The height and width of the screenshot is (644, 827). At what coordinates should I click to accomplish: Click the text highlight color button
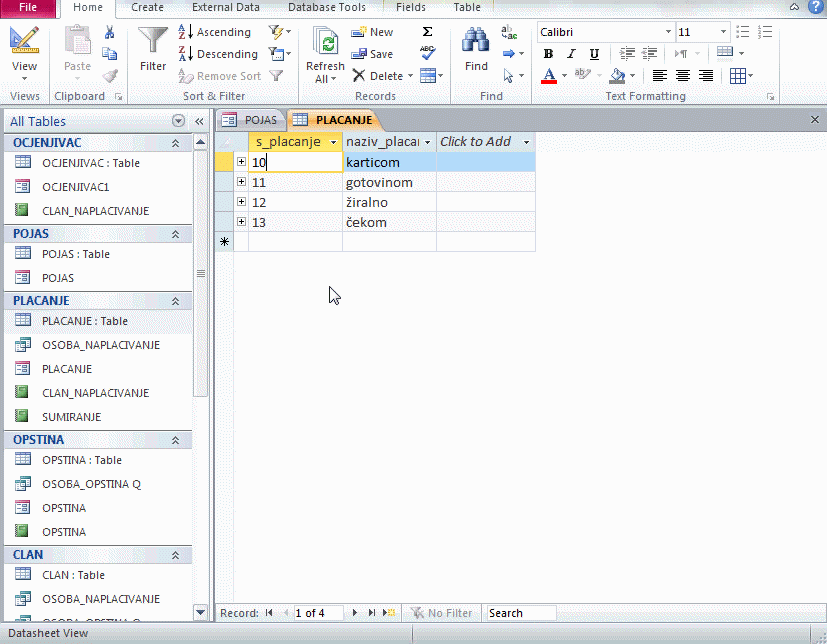pos(582,75)
